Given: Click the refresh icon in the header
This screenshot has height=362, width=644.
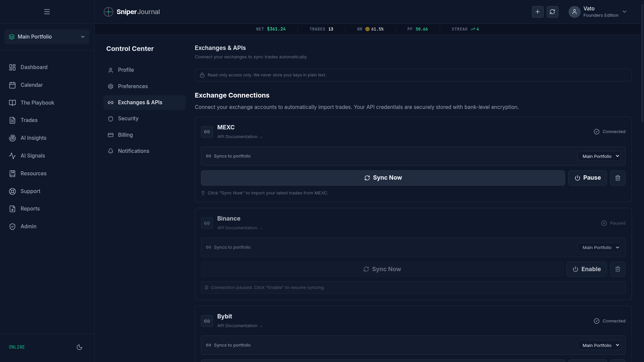Looking at the screenshot, I should point(552,12).
